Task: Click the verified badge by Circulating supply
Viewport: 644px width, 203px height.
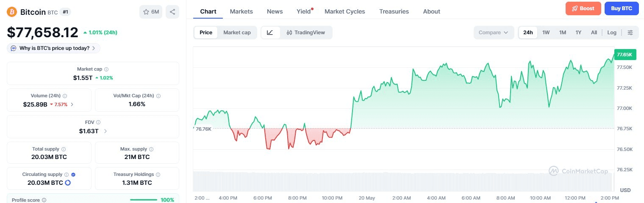Action: coord(73,174)
